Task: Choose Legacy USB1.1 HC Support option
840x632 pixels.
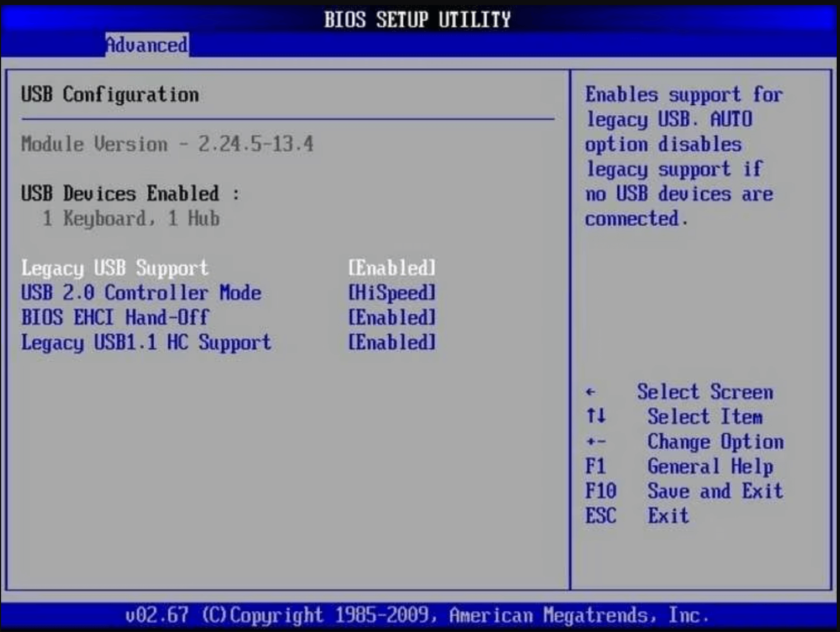Action: 146,342
